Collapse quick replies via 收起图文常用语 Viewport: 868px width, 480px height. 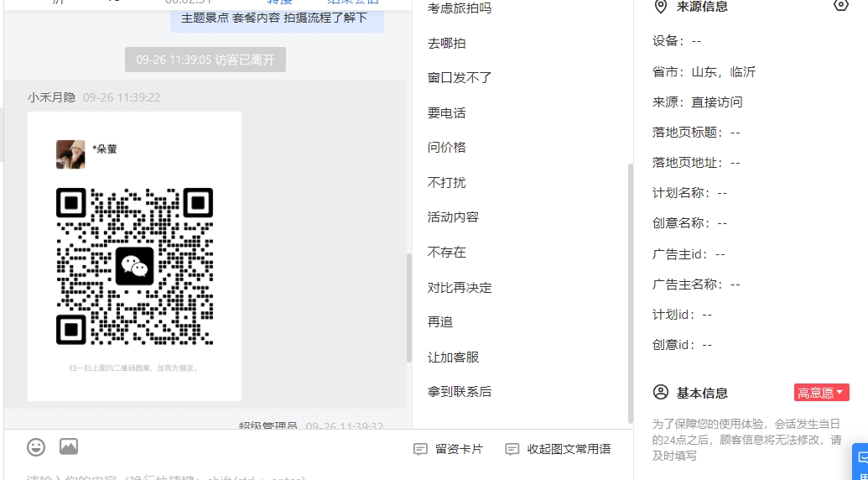(x=558, y=449)
